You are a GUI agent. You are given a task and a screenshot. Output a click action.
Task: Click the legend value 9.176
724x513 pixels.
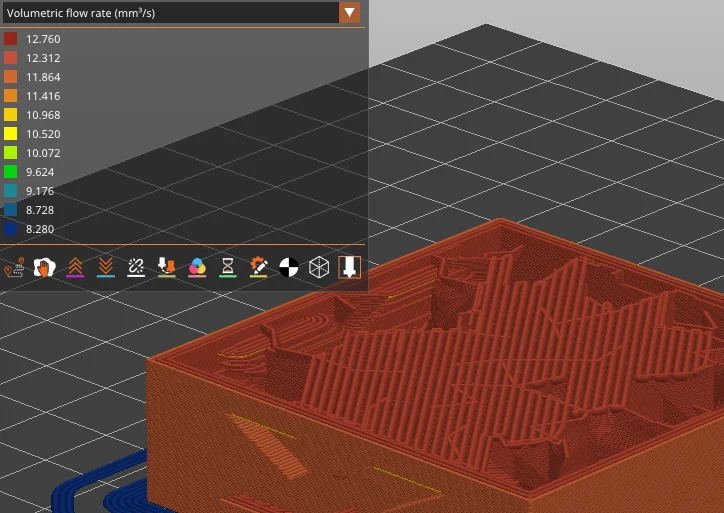tap(40, 191)
